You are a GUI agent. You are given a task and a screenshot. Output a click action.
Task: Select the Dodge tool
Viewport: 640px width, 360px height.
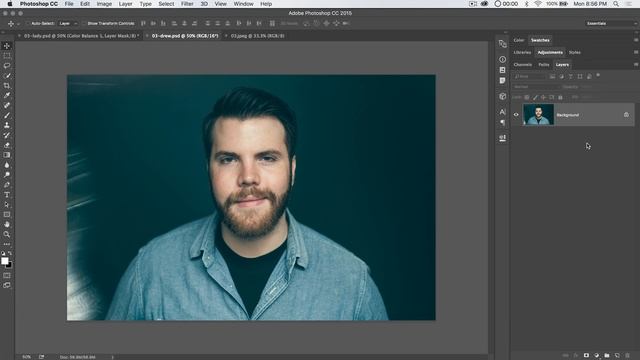[7, 175]
